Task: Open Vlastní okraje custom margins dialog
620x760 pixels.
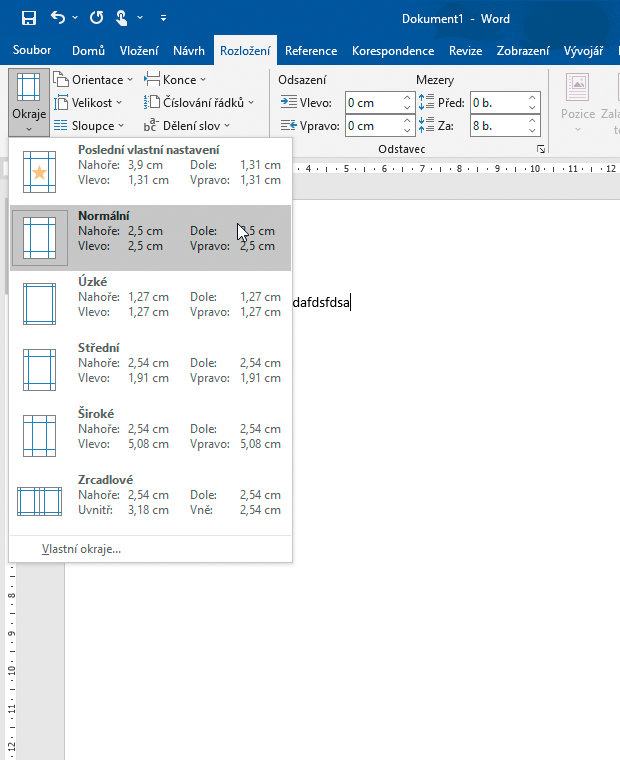Action: [81, 549]
